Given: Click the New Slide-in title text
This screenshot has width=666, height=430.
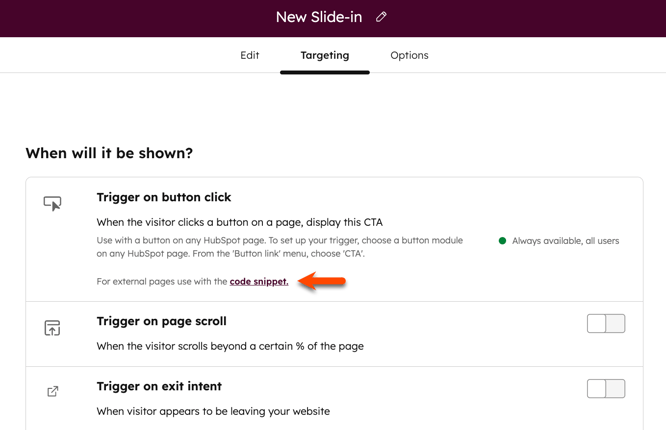Looking at the screenshot, I should point(319,17).
